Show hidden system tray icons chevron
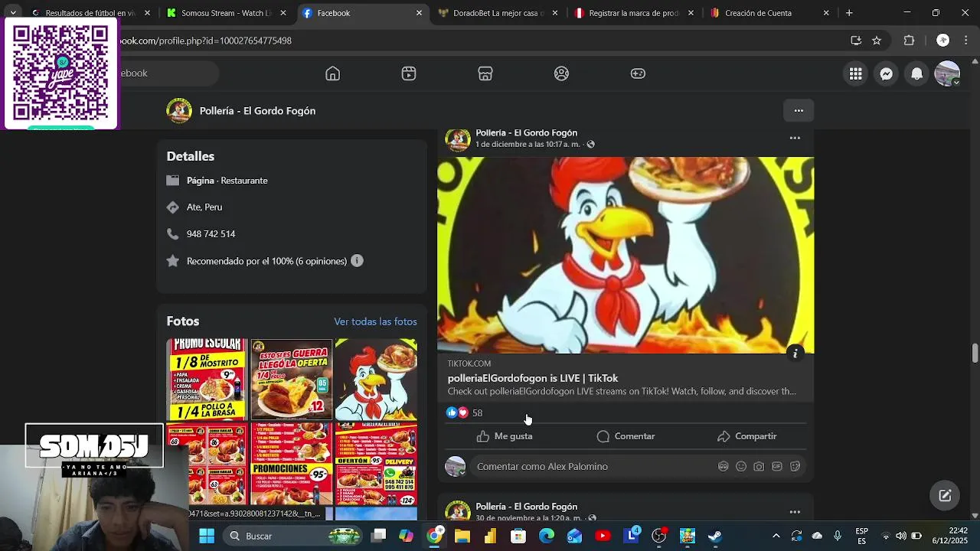 click(x=776, y=536)
